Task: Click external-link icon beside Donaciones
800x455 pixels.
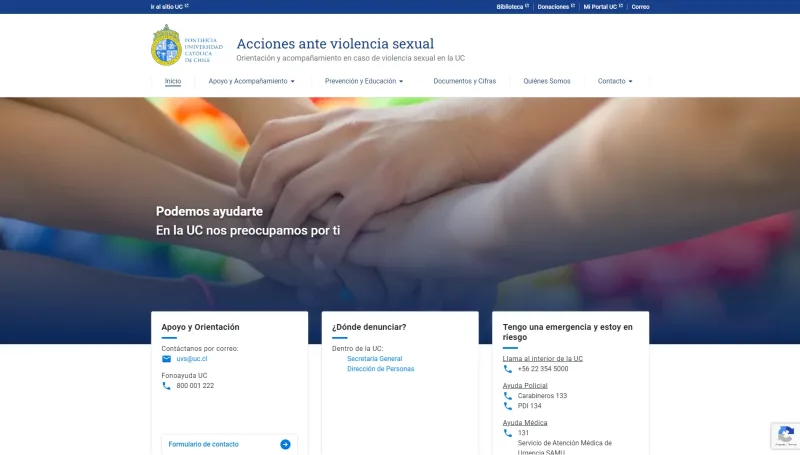Action: click(x=573, y=6)
